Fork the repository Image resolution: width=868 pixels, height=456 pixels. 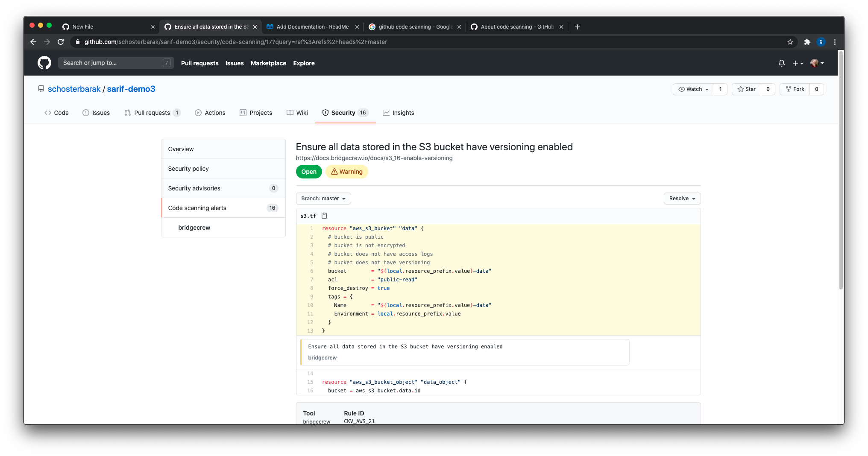(x=795, y=89)
